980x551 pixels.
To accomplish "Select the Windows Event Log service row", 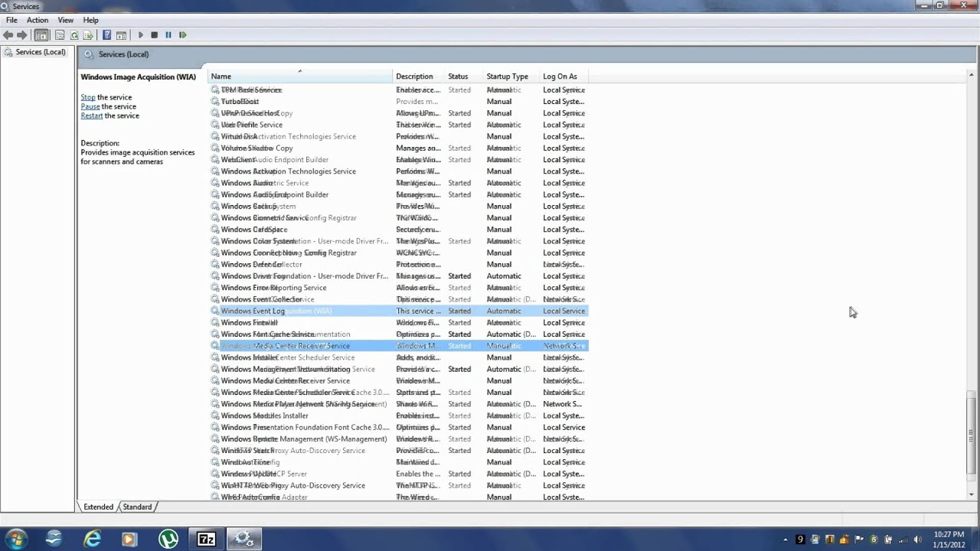I will (398, 311).
